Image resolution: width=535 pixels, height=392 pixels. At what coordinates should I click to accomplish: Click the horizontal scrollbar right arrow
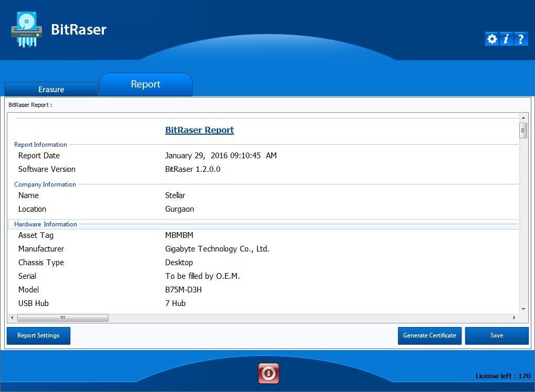click(x=513, y=318)
